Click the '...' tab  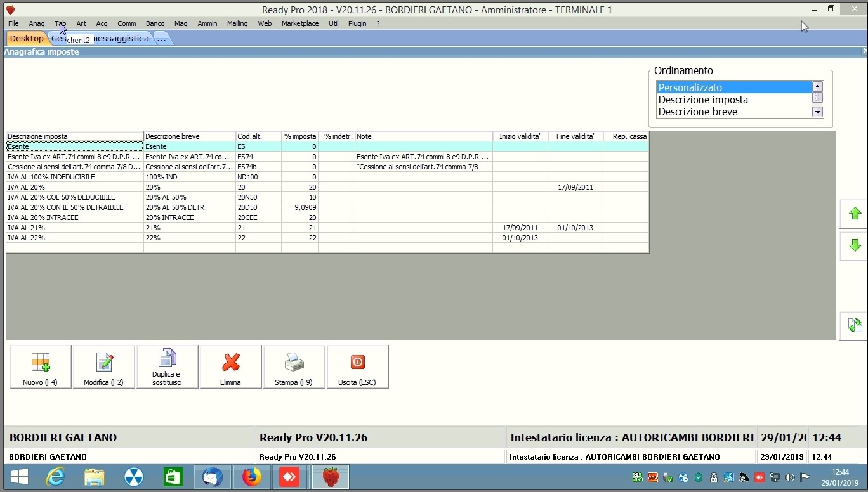click(162, 39)
